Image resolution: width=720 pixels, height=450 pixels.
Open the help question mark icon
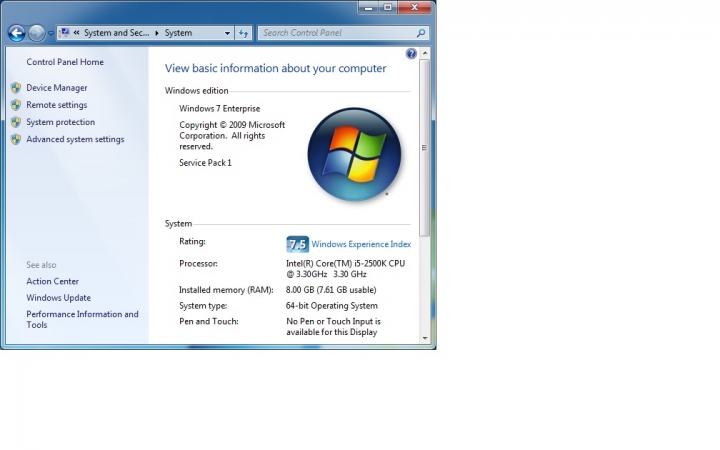(411, 54)
